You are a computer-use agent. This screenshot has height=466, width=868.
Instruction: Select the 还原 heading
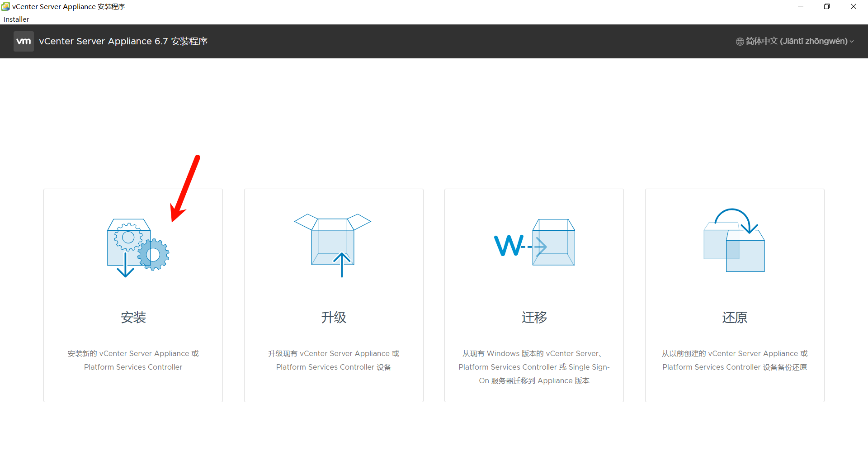click(x=735, y=318)
